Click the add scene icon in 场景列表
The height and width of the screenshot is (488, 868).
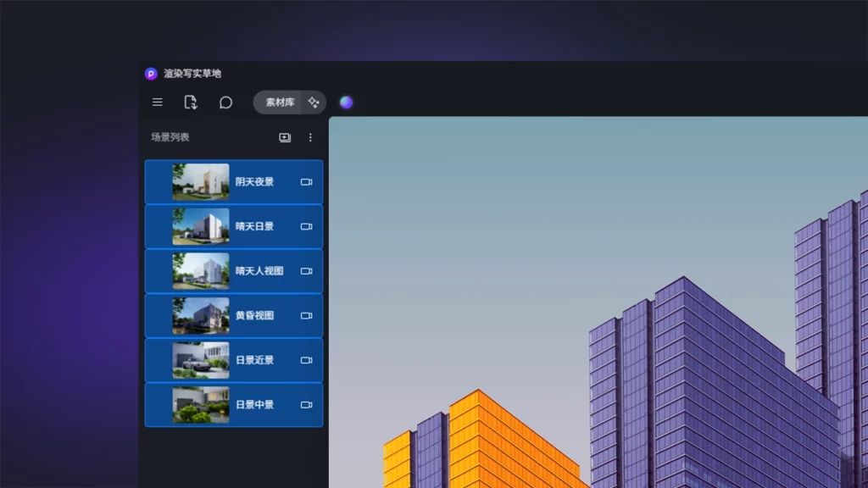click(285, 137)
